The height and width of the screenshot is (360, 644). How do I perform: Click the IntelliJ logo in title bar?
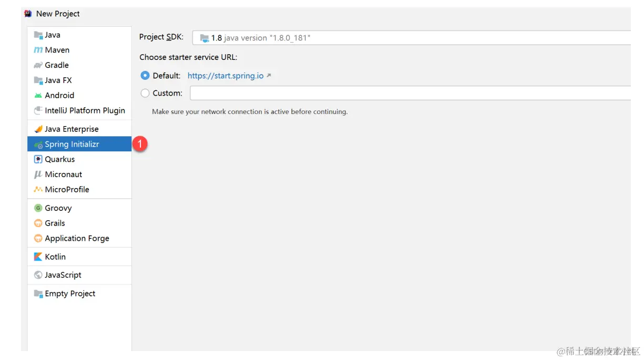pyautogui.click(x=28, y=14)
